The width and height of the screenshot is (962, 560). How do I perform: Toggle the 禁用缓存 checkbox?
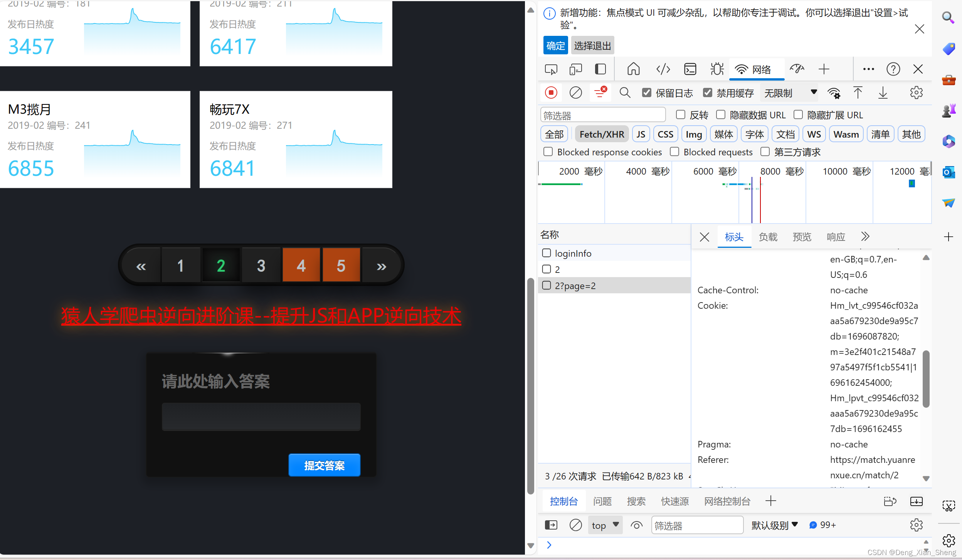(x=709, y=92)
